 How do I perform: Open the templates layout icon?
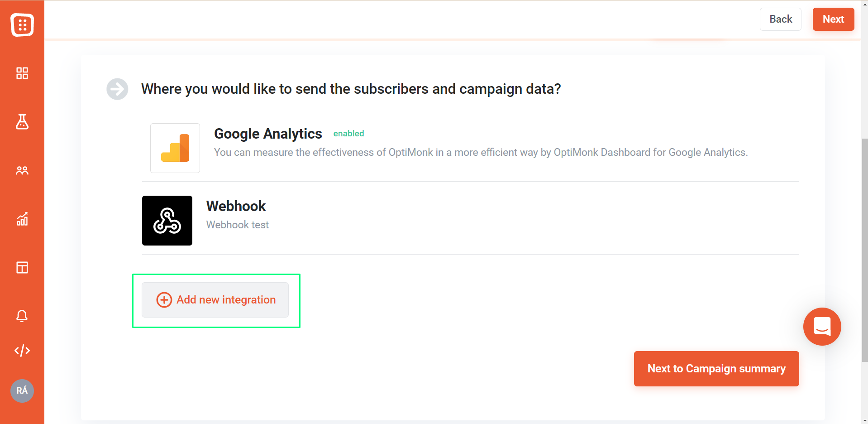coord(22,267)
